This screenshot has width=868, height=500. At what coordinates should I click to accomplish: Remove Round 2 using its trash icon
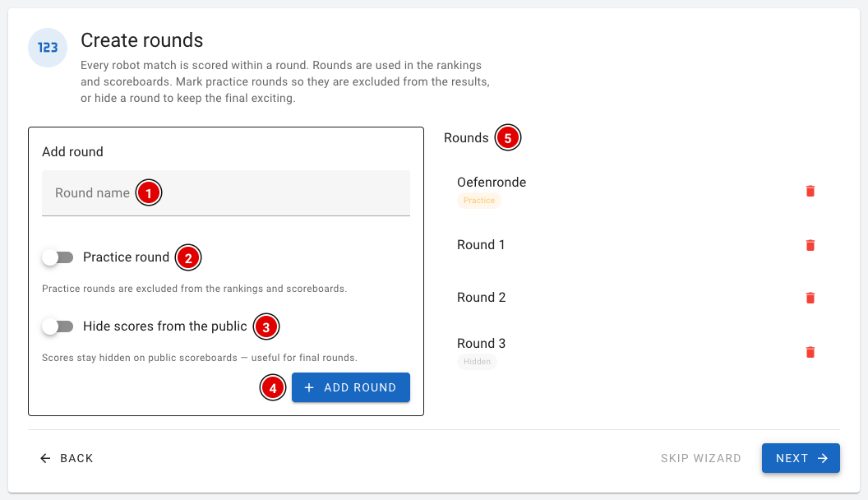[x=810, y=298]
